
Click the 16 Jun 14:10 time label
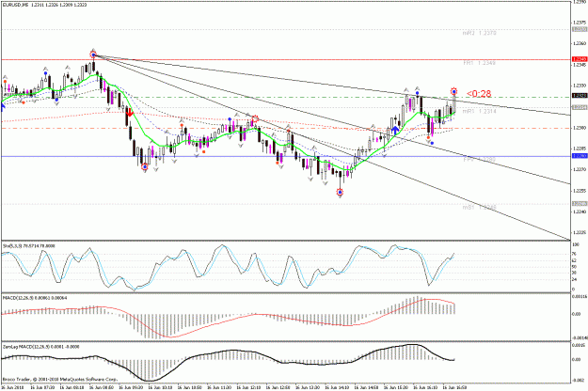tap(337, 388)
